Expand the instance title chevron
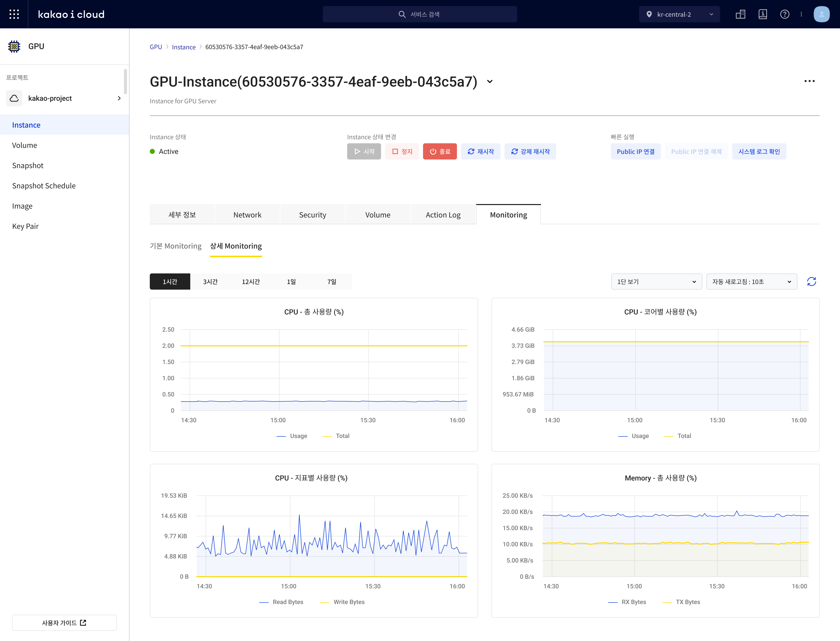Screen dimensions: 840x641 [490, 82]
